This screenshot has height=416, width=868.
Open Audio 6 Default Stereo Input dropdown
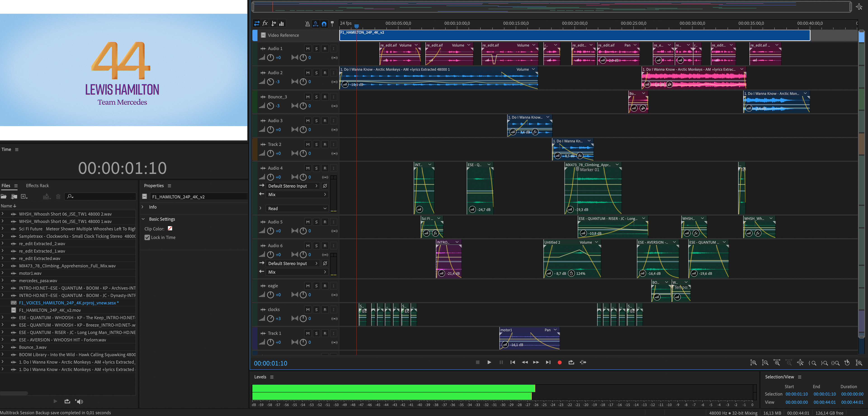pyautogui.click(x=293, y=263)
